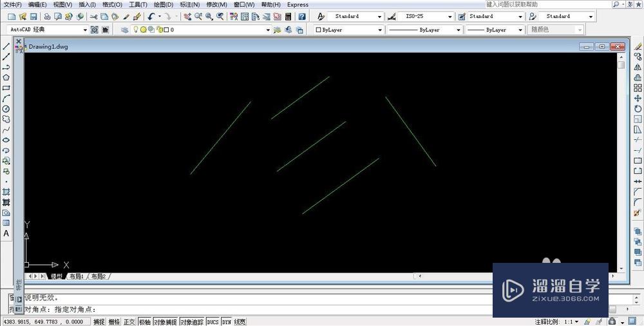Toggle 对象捕捉 object snap in status bar
The width and height of the screenshot is (644, 326).
tap(166, 321)
